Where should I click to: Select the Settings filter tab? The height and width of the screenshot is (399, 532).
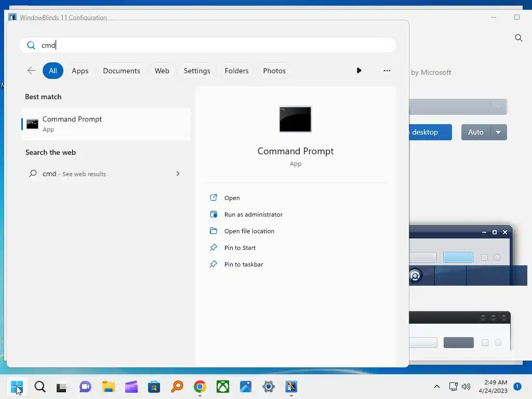coord(197,71)
